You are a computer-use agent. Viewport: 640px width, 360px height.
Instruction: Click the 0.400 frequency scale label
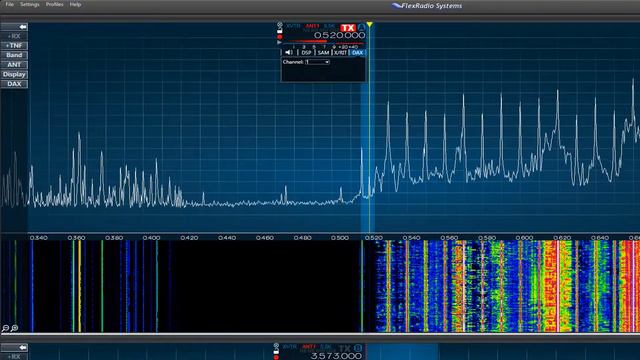tap(151, 238)
